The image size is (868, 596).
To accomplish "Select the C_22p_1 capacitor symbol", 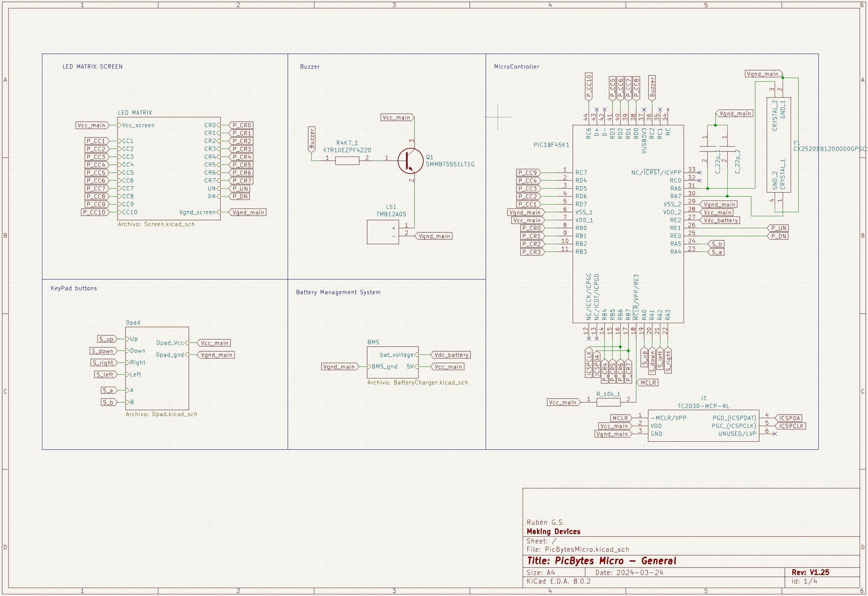I will coord(707,149).
